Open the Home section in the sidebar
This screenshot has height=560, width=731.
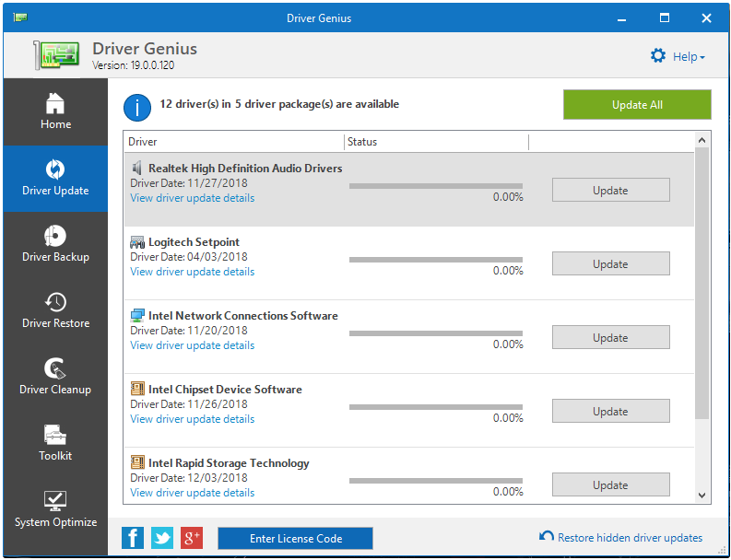55,111
